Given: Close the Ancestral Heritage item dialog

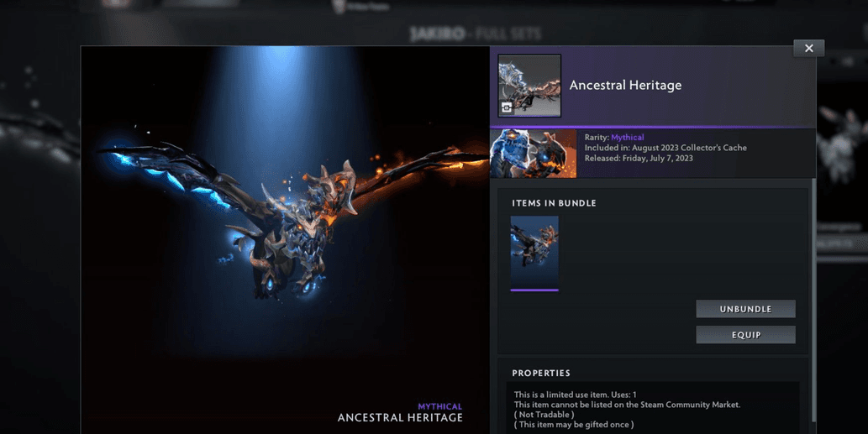Looking at the screenshot, I should tap(809, 48).
